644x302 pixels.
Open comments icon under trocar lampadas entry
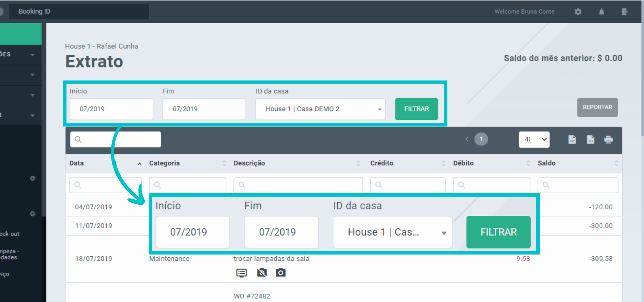[241, 273]
